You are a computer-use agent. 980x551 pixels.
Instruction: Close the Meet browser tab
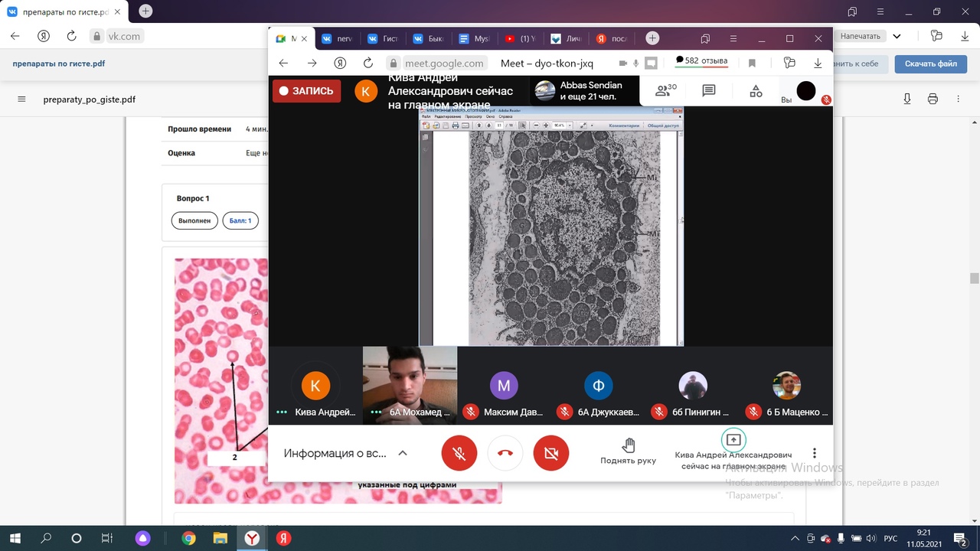[304, 38]
